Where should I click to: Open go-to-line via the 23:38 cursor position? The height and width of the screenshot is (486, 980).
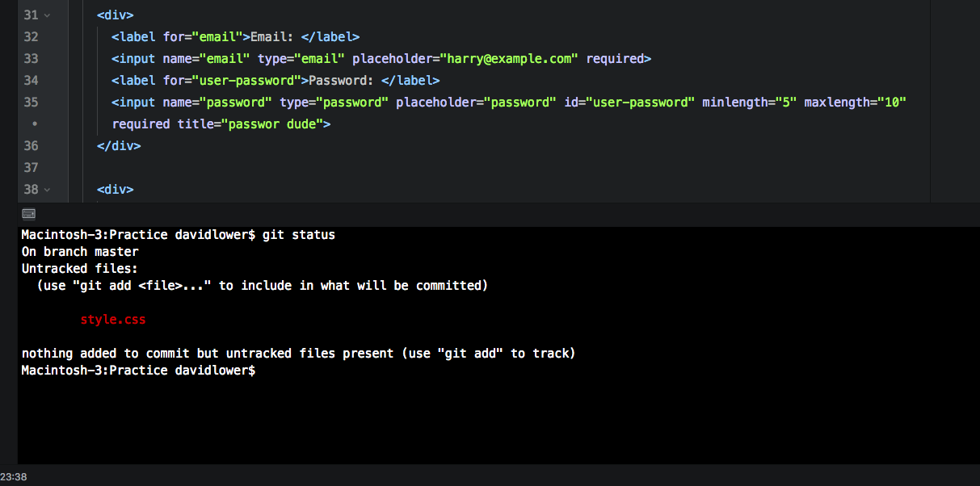[x=14, y=477]
